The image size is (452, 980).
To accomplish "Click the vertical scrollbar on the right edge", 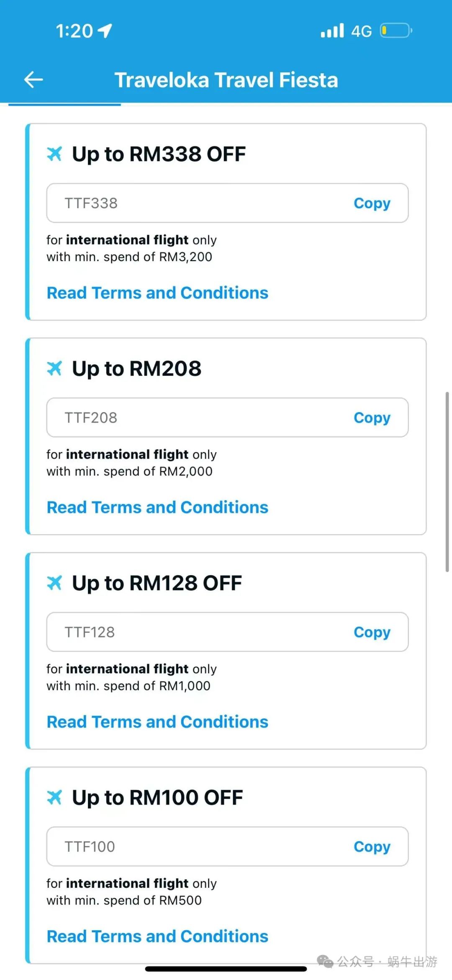I will 447,481.
